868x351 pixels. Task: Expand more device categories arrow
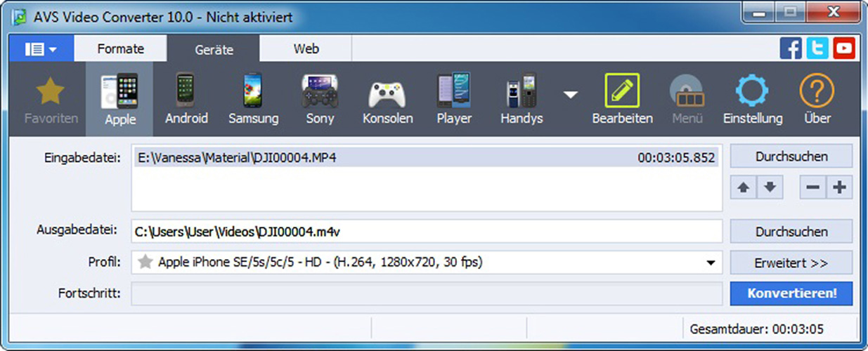571,94
